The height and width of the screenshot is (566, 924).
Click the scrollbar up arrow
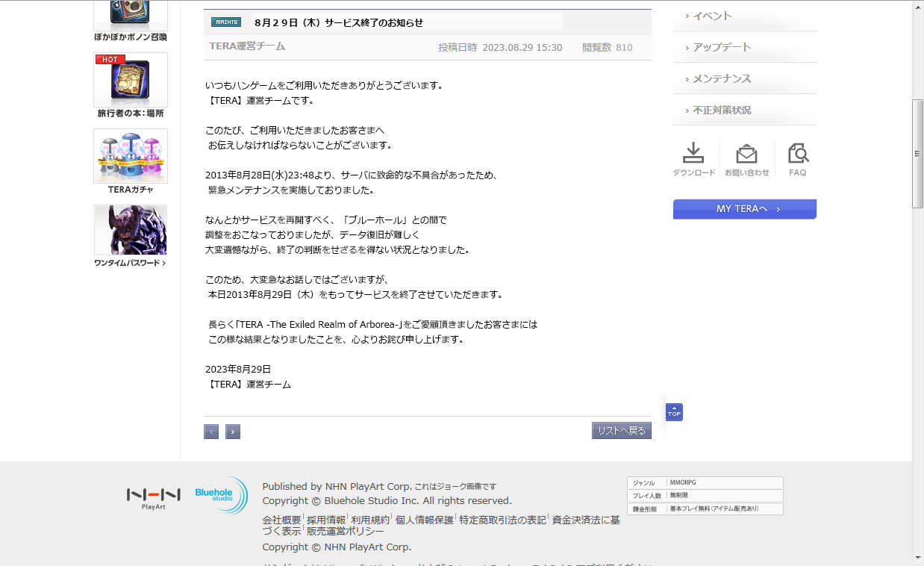pos(918,5)
